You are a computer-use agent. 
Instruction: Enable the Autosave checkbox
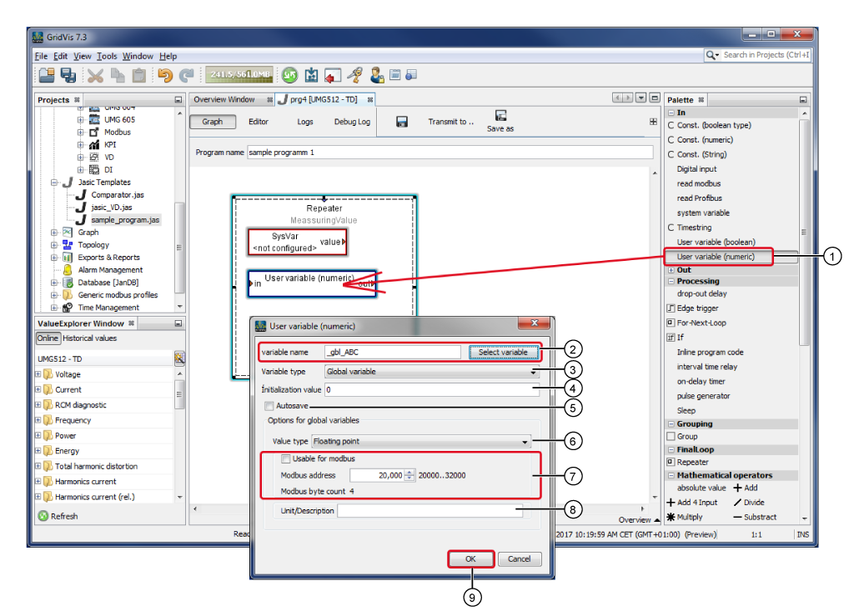pos(269,406)
